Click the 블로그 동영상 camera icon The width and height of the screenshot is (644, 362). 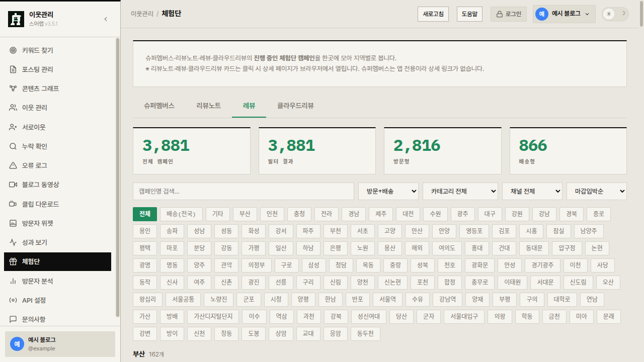(x=13, y=185)
